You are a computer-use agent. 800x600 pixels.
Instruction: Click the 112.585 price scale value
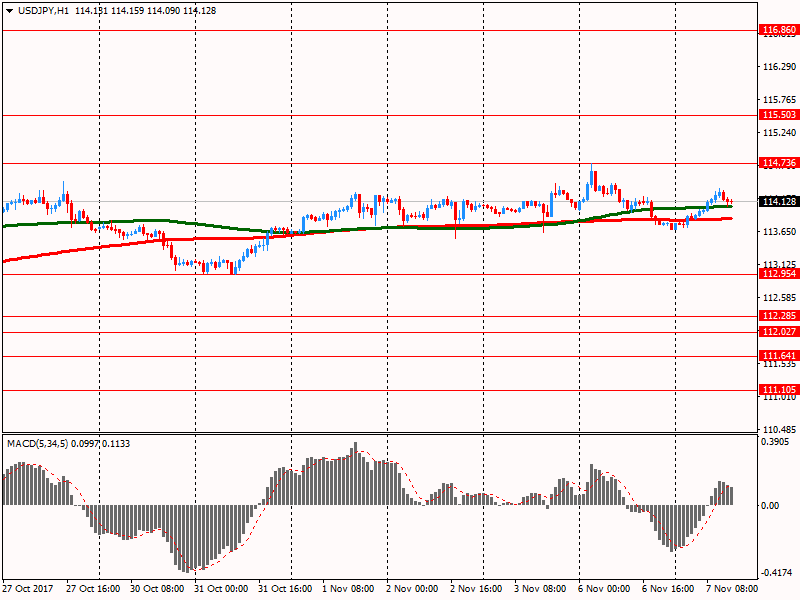[779, 297]
